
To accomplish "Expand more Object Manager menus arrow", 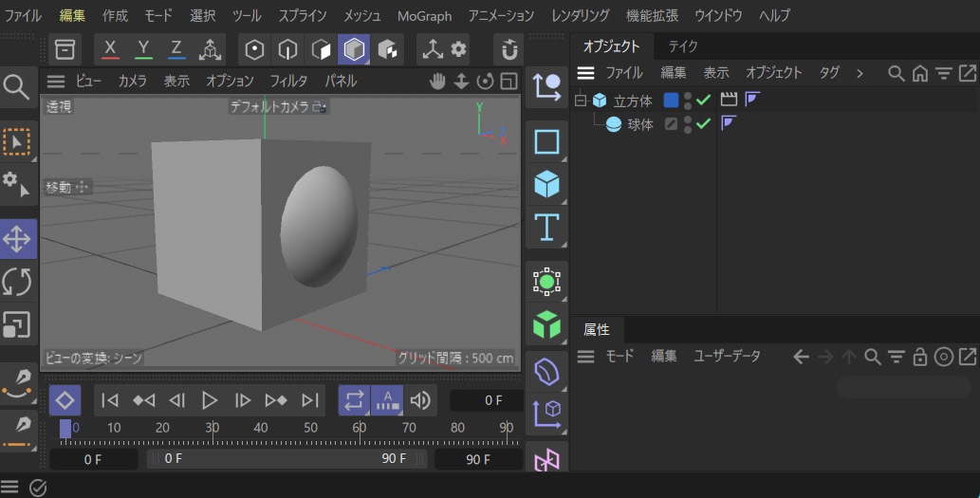I will click(860, 73).
